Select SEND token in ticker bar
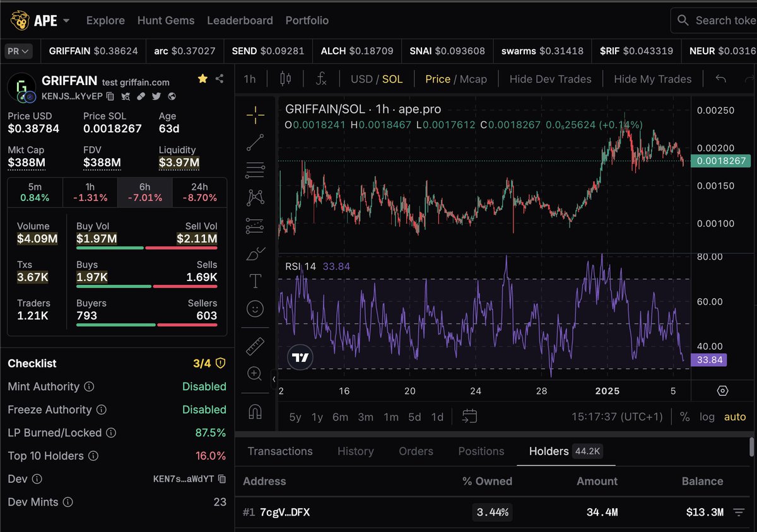757x532 pixels. click(268, 51)
